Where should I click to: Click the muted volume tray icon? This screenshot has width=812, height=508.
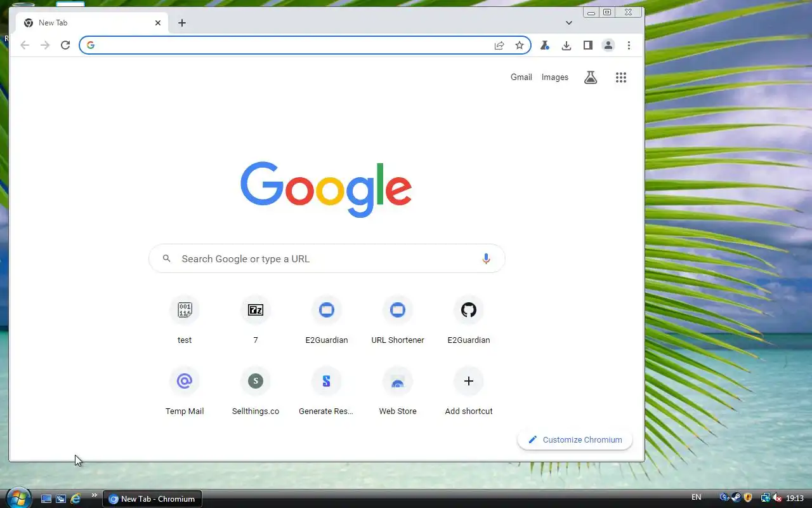[x=777, y=498]
